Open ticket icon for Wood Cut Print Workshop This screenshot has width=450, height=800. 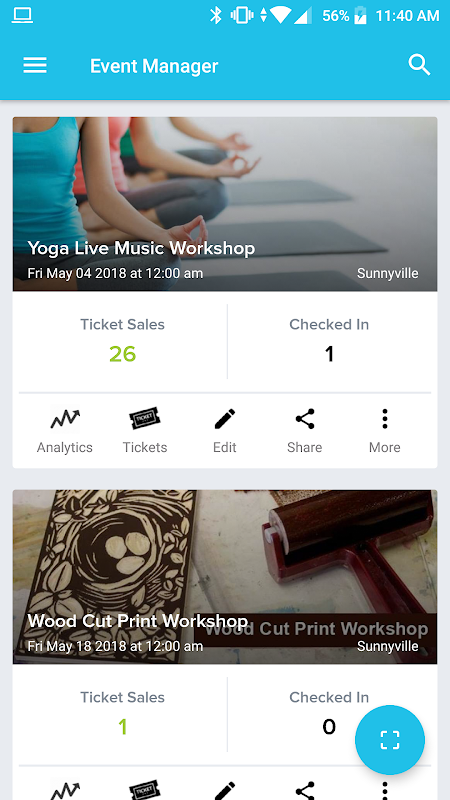145,790
